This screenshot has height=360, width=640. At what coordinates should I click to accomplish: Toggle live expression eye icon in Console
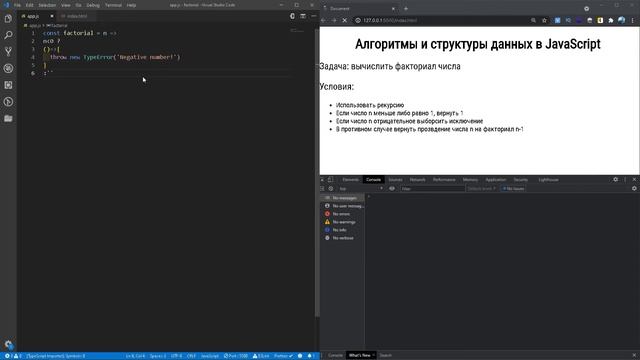click(x=392, y=189)
